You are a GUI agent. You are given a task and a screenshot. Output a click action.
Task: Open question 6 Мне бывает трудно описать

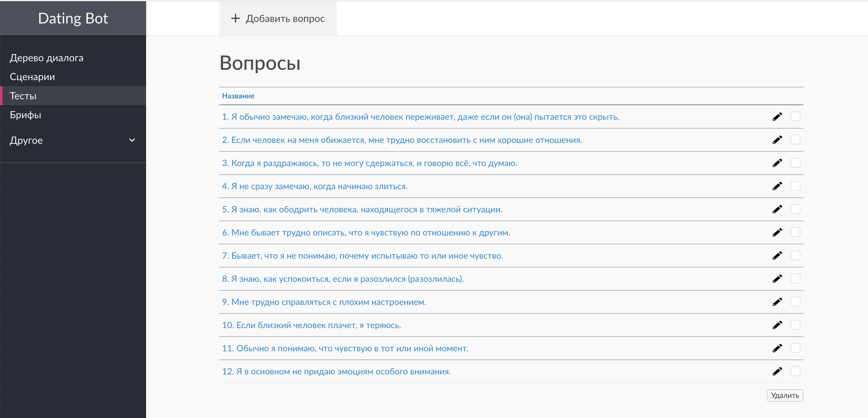click(x=366, y=233)
